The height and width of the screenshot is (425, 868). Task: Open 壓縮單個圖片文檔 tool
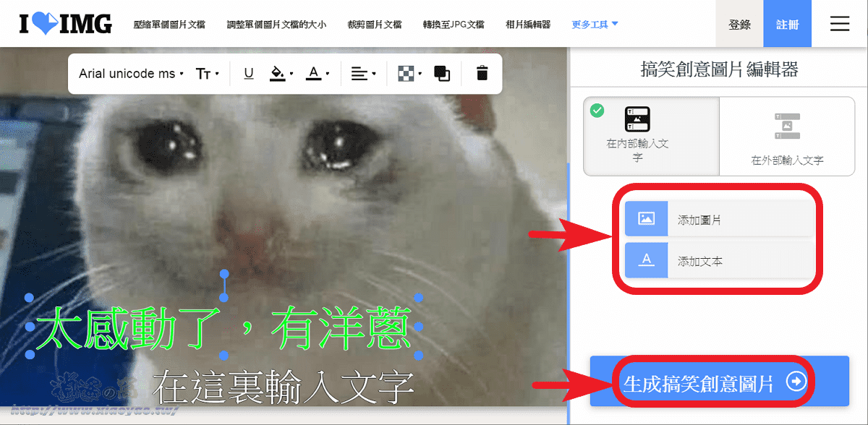tap(169, 24)
